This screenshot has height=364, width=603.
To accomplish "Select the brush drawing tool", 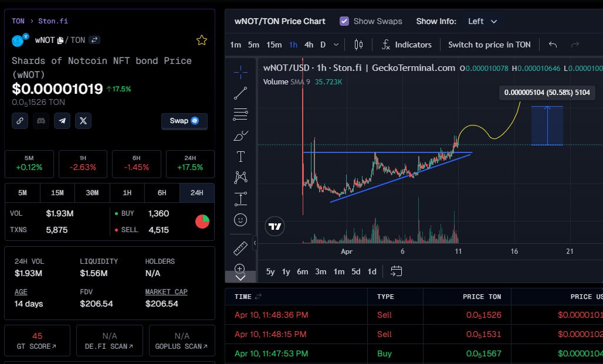I will [x=240, y=135].
